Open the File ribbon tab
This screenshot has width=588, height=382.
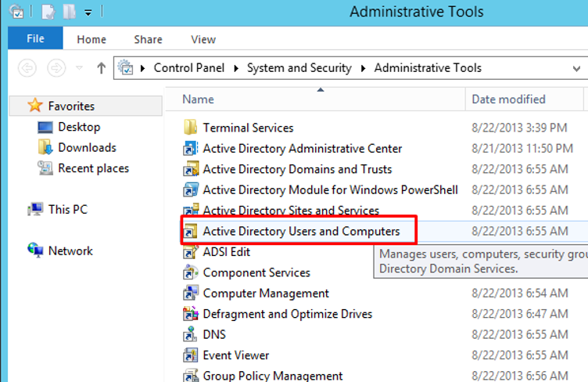[35, 39]
